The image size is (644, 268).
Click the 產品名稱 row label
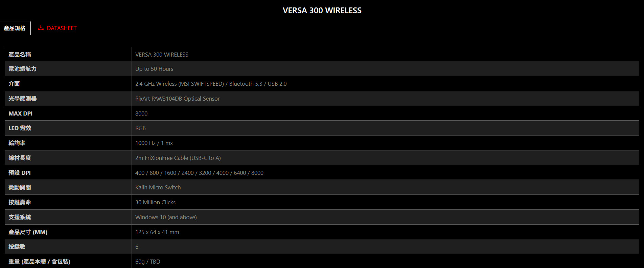20,55
